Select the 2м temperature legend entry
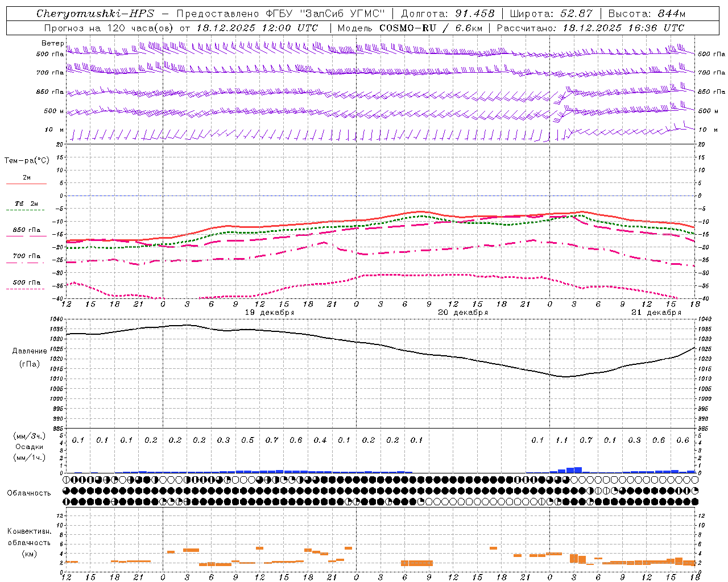This screenshot has width=728, height=582. (27, 177)
